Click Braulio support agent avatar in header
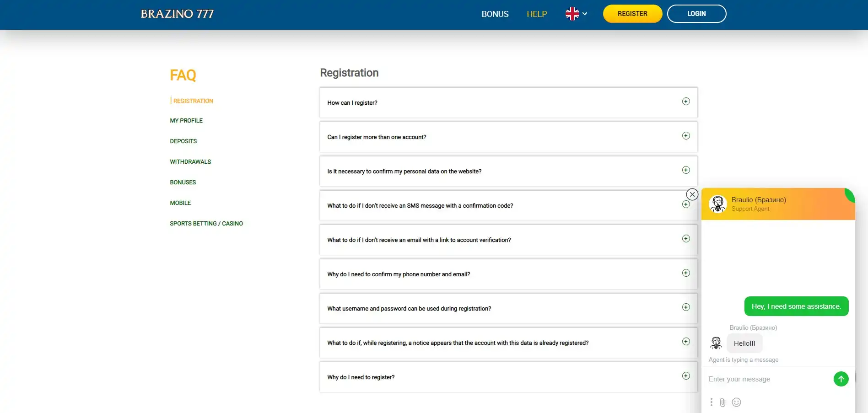 tap(717, 204)
